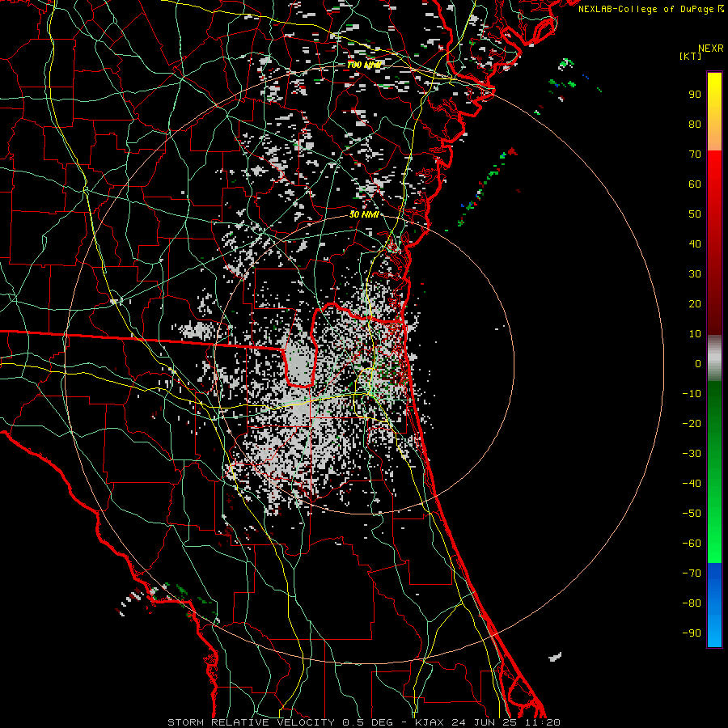The width and height of the screenshot is (728, 728).
Task: Click the -30 value on velocity scale
Action: (692, 454)
